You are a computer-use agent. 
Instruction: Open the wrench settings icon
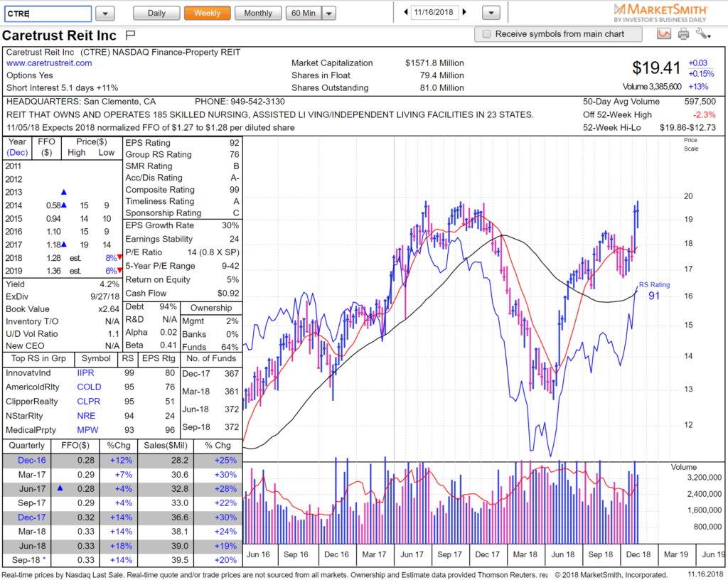(x=703, y=33)
